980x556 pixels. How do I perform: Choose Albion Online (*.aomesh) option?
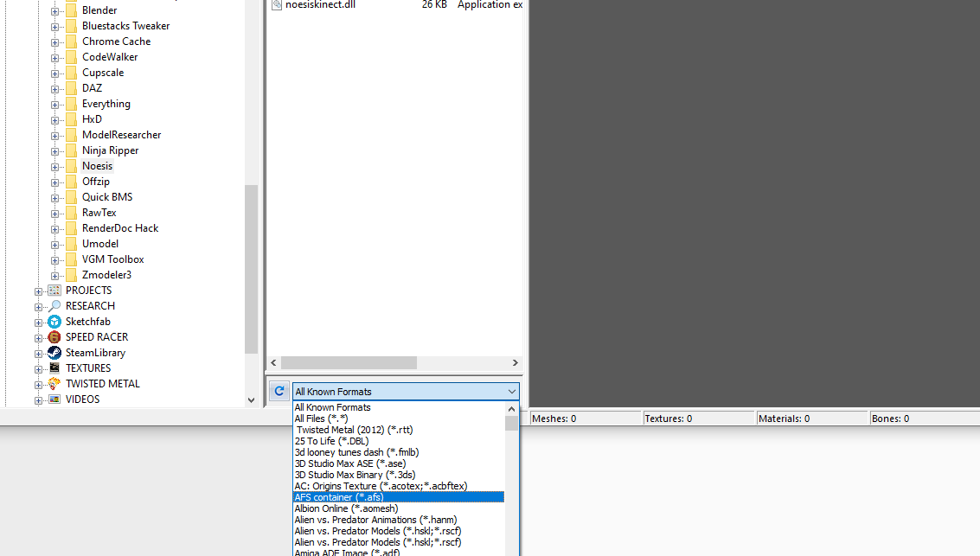(399, 508)
